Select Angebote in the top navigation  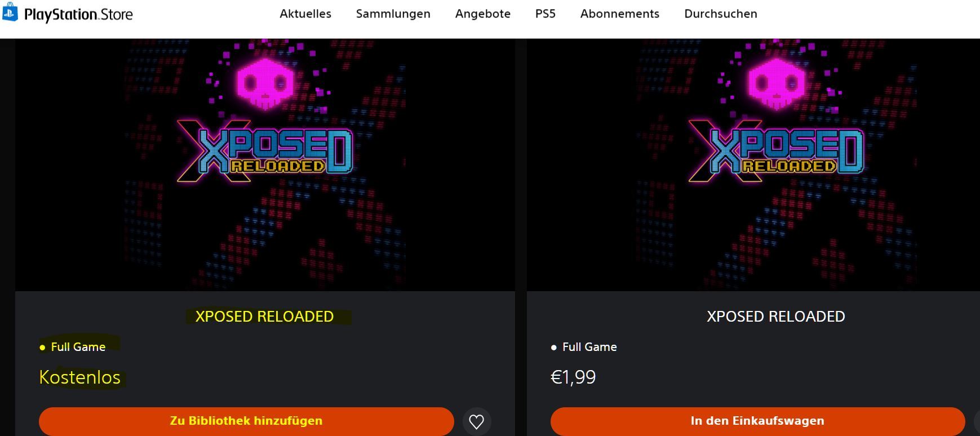483,14
